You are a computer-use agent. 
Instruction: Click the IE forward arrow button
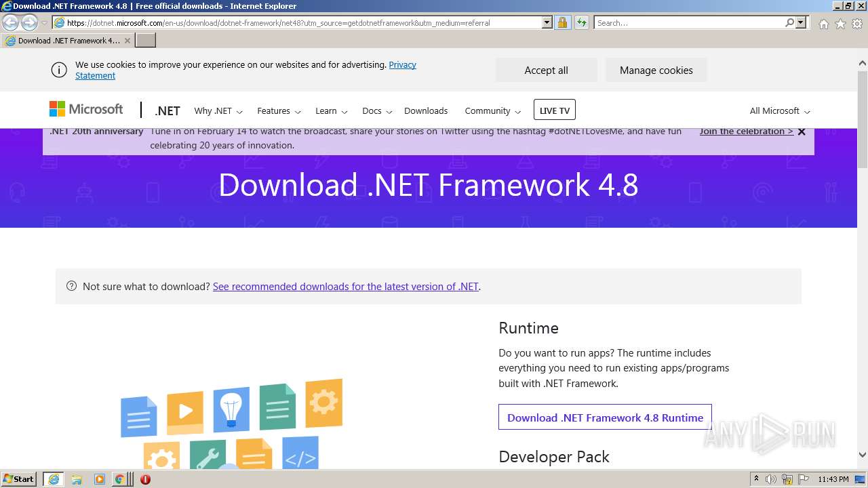(x=29, y=22)
